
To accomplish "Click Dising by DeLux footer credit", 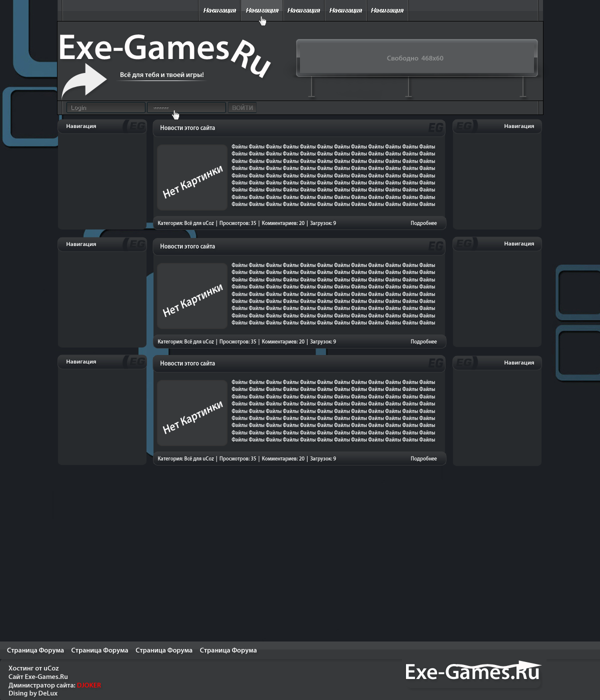I will tap(33, 693).
